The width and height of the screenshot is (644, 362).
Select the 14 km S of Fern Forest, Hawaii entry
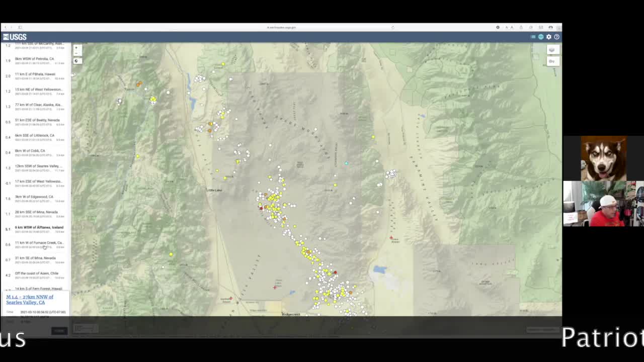coord(35,289)
